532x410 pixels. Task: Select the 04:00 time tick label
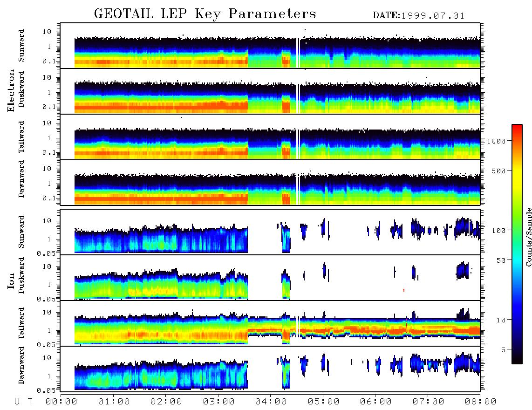click(x=271, y=402)
